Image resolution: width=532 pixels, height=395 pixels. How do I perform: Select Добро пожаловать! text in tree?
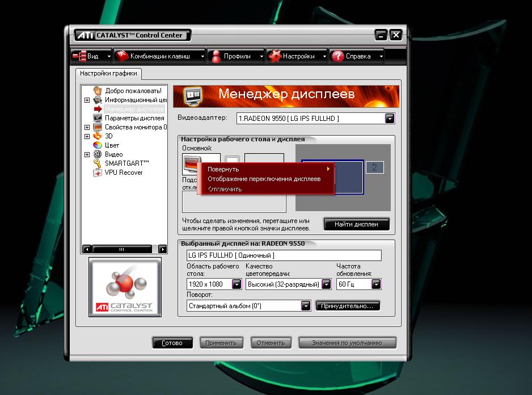point(133,91)
